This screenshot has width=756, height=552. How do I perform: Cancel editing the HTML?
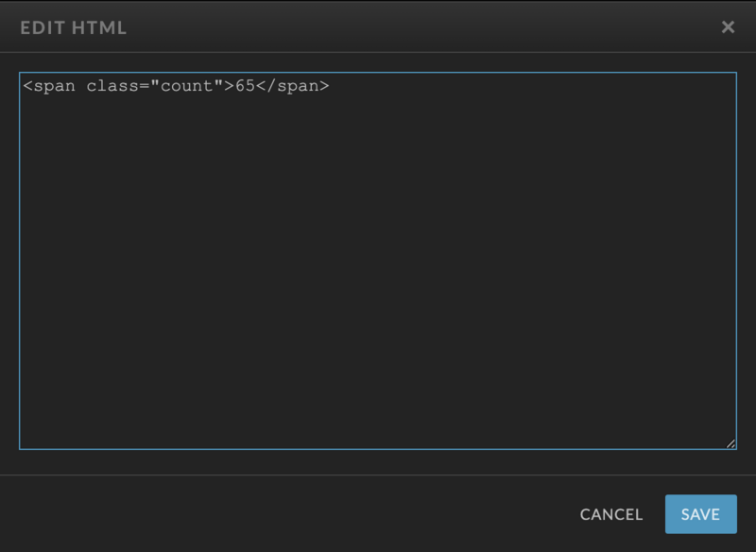click(610, 514)
